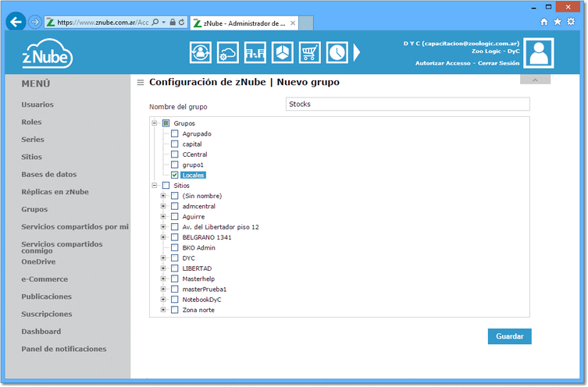Refresh the page using the reload icon
The width and height of the screenshot is (588, 387).
coord(181,22)
